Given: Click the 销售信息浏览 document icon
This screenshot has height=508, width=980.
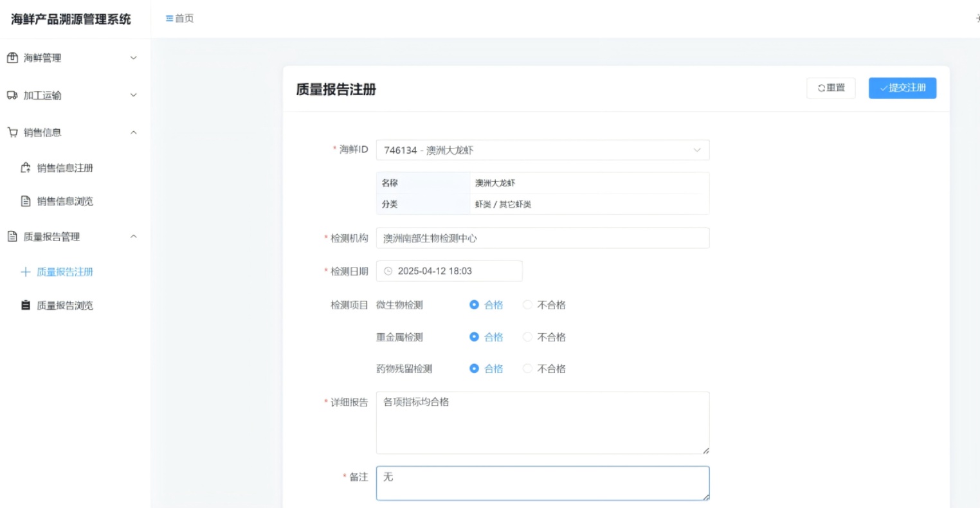Looking at the screenshot, I should click(26, 201).
